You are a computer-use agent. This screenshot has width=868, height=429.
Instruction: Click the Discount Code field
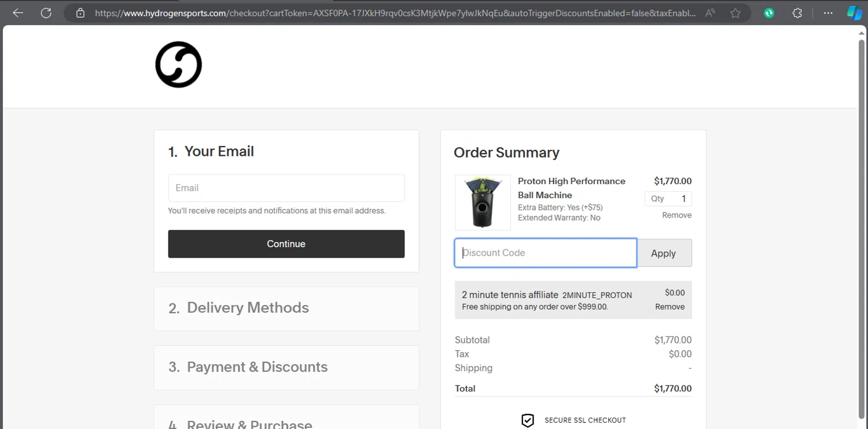tap(546, 253)
